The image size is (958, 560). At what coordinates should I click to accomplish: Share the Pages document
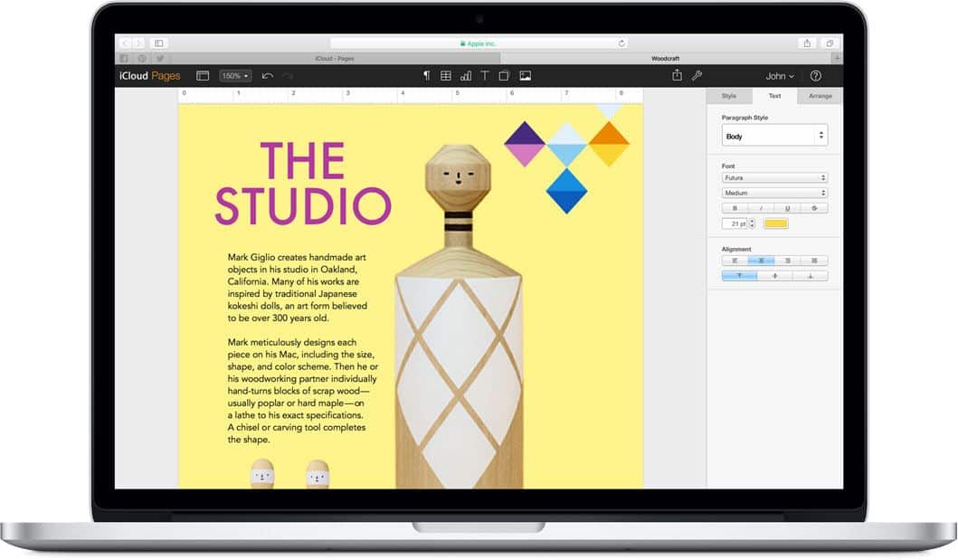[x=677, y=75]
